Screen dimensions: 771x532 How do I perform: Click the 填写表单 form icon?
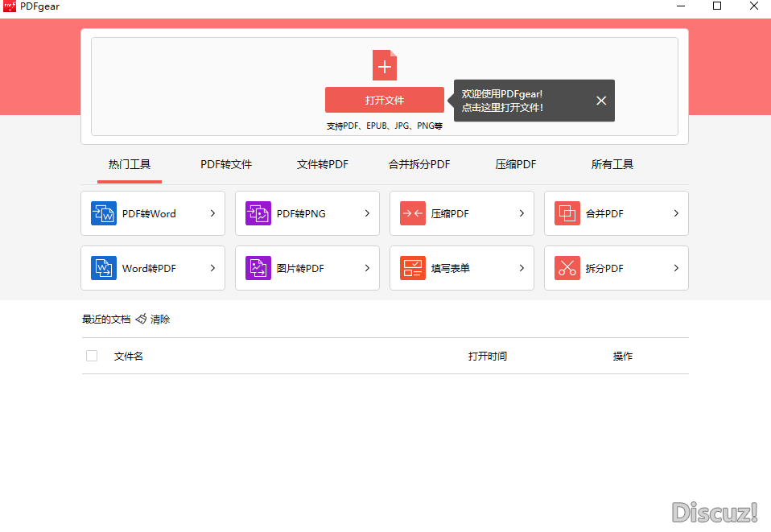[x=413, y=268]
